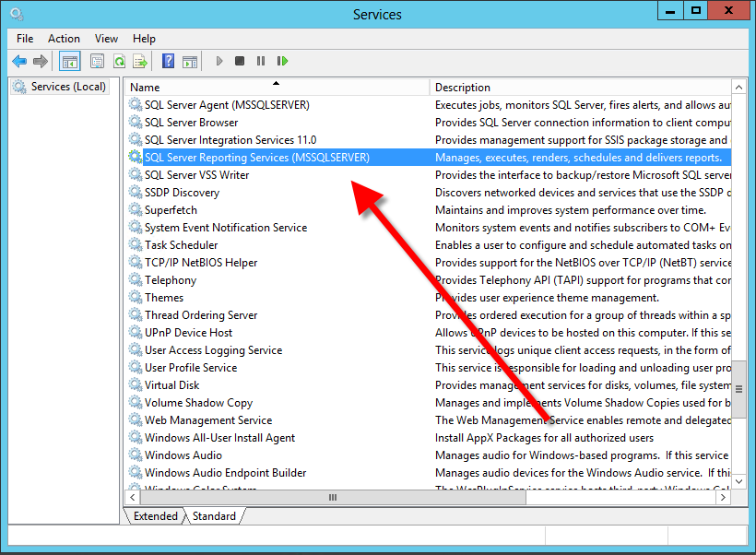Select Windows All-User Install Agent service
The image size is (756, 555).
(x=219, y=437)
